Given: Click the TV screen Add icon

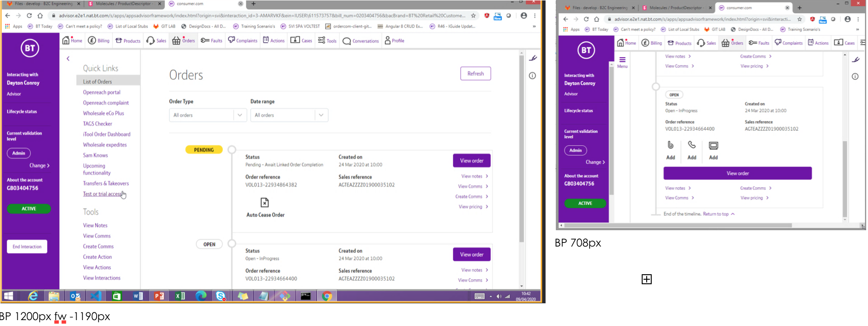Looking at the screenshot, I should pyautogui.click(x=713, y=146).
